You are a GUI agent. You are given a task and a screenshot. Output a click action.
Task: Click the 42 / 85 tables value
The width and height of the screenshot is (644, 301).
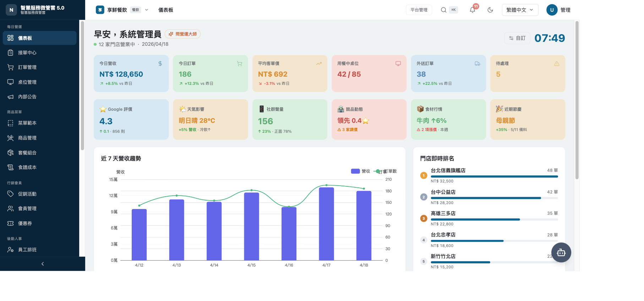349,74
